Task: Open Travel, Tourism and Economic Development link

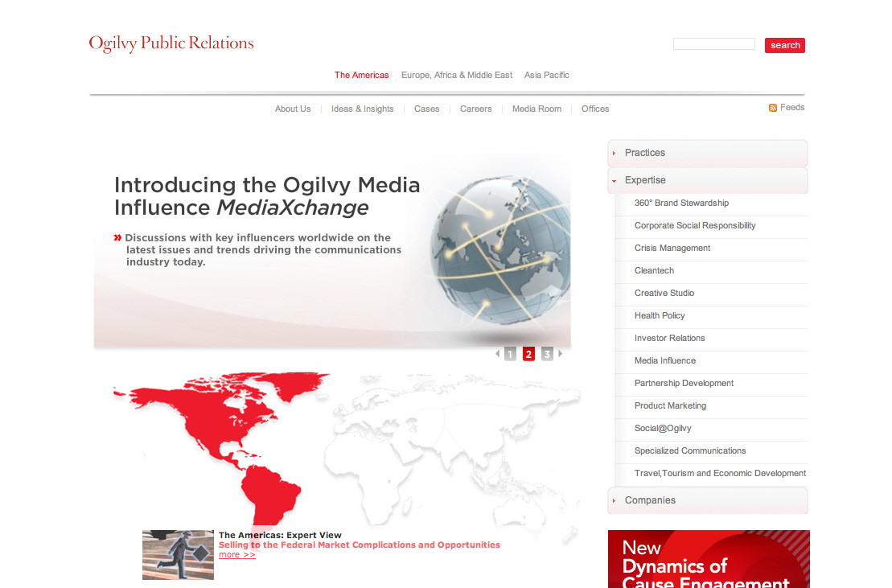Action: click(x=720, y=473)
